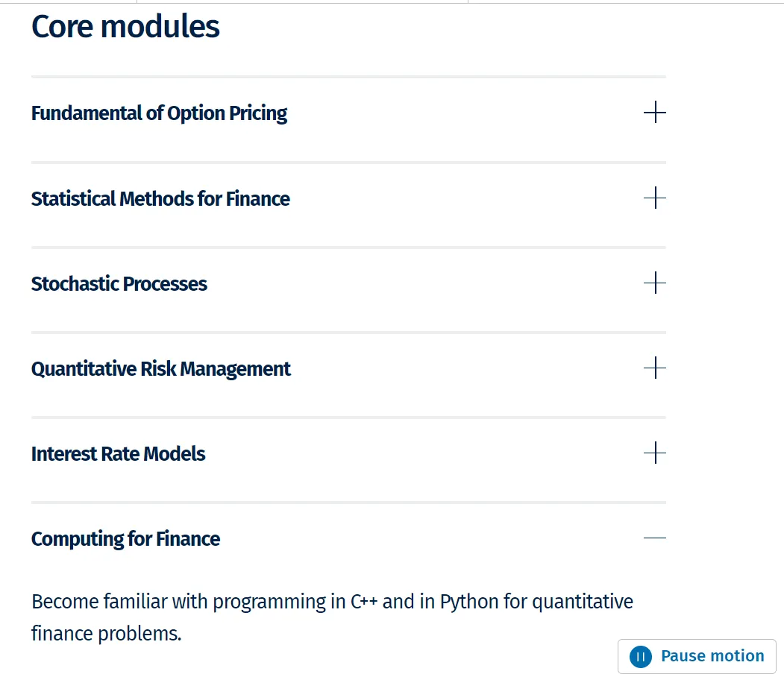
Task: Click the round pause icon in Pause motion
Action: [x=640, y=656]
